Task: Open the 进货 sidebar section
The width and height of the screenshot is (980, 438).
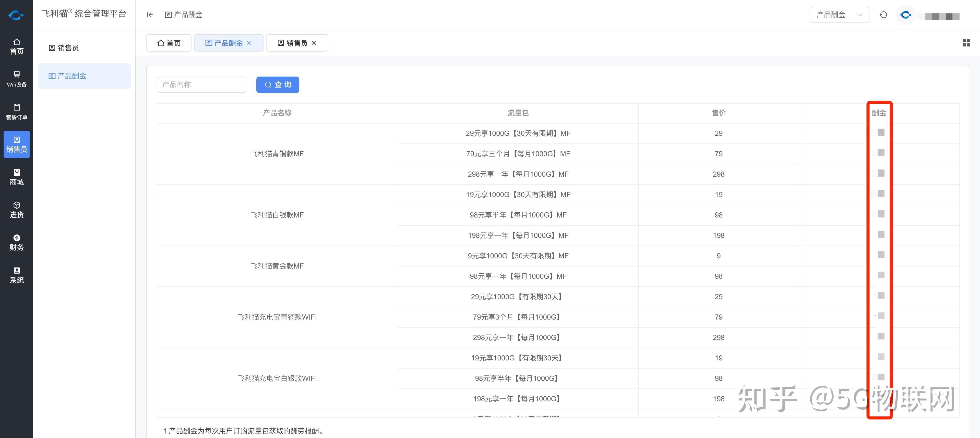Action: coord(16,210)
